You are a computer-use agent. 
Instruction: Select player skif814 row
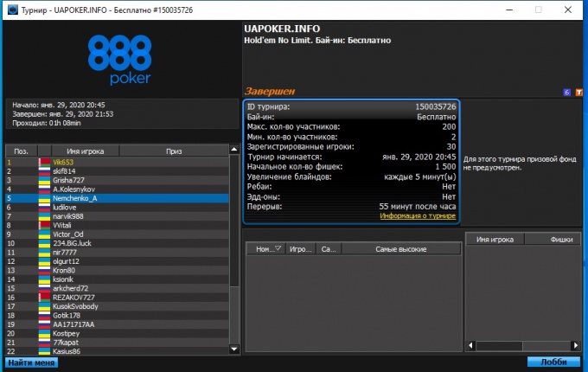[118, 171]
